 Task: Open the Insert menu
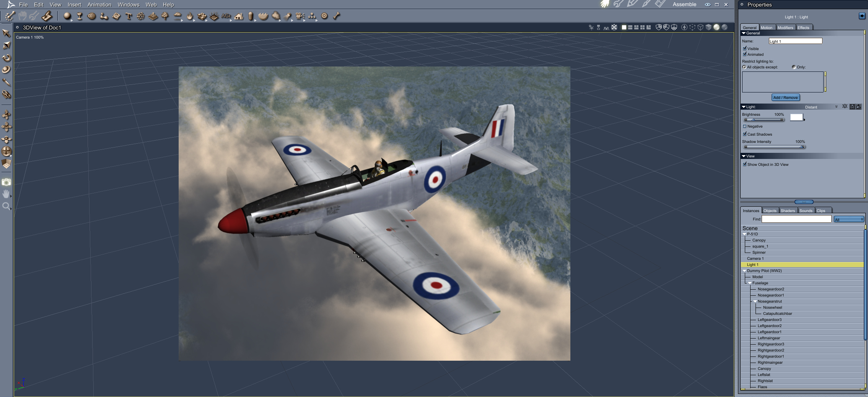74,5
